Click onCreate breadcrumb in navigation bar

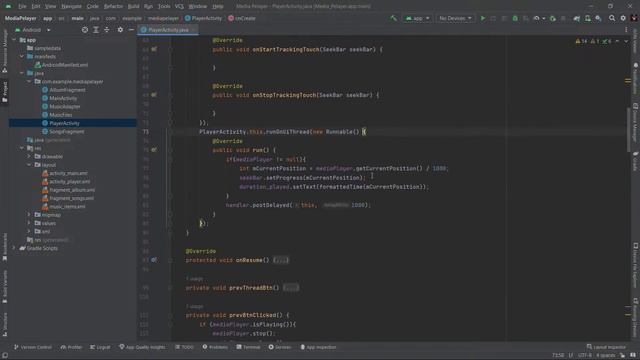(x=242, y=18)
